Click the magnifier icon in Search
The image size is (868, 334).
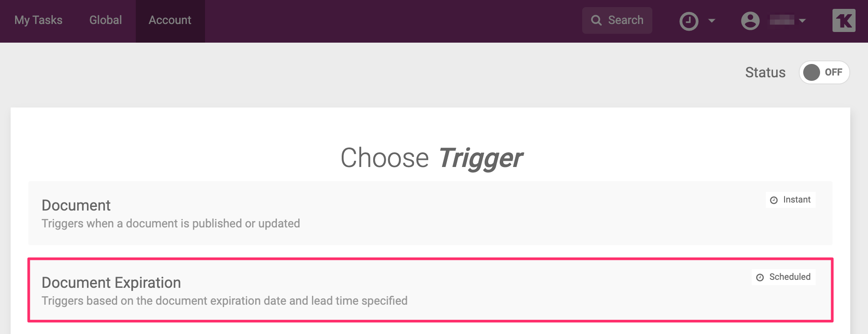click(596, 20)
